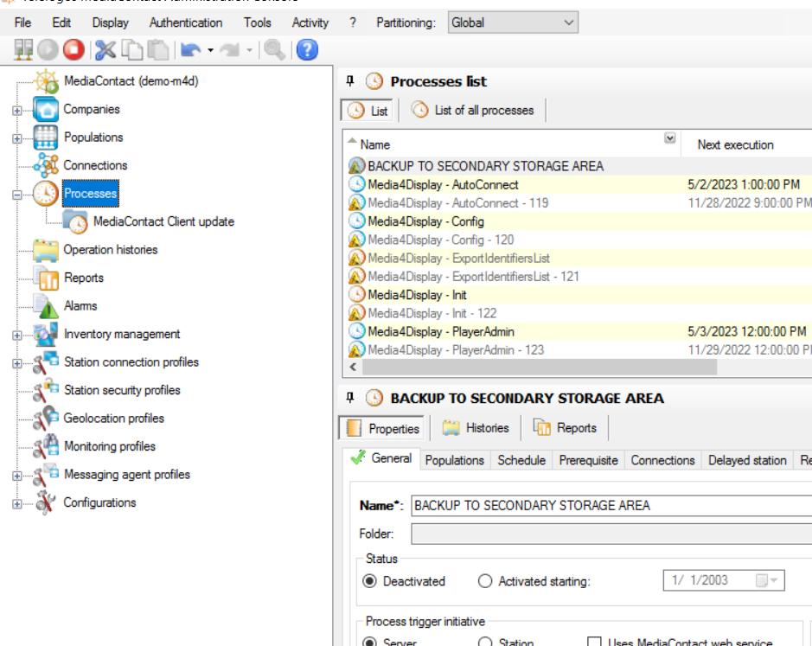This screenshot has width=812, height=646.
Task: Expand the Populations tree node
Action: pyautogui.click(x=17, y=138)
